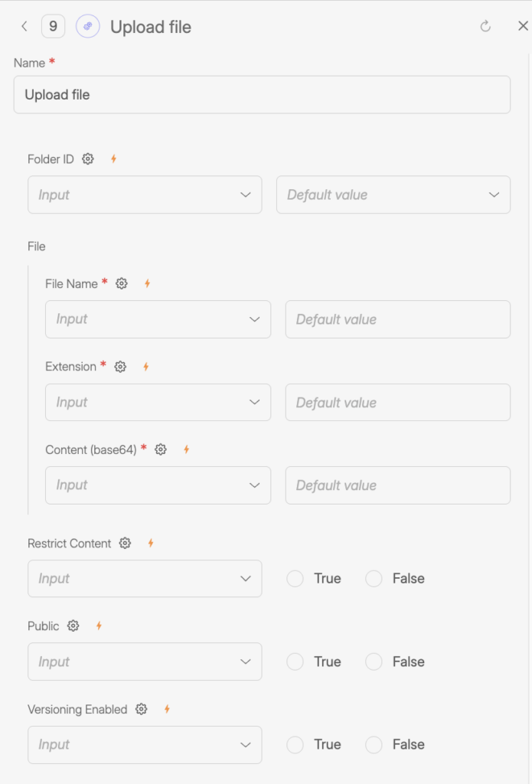Go back using the left chevron arrow
The height and width of the screenshot is (784, 532).
tap(24, 25)
